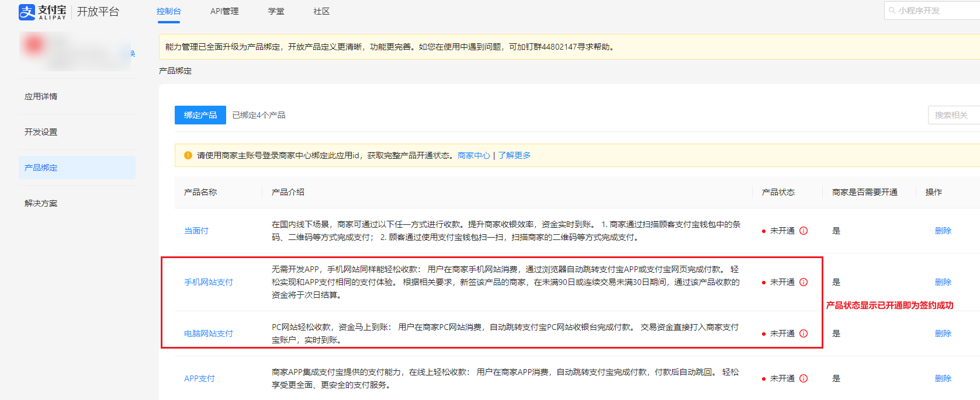Click the 产品绑定 breadcrumb heading
The height and width of the screenshot is (400, 980).
[x=175, y=71]
